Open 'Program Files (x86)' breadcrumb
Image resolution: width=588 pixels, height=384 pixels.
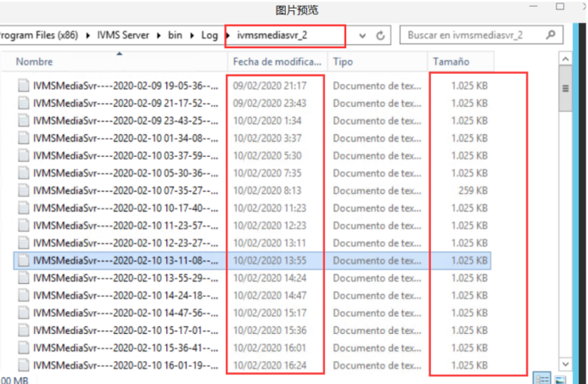click(39, 36)
